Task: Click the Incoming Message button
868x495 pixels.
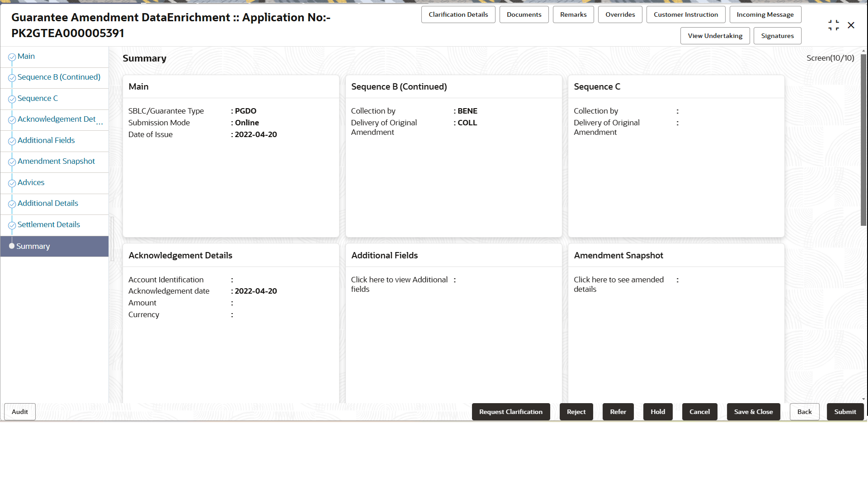Action: (x=765, y=14)
